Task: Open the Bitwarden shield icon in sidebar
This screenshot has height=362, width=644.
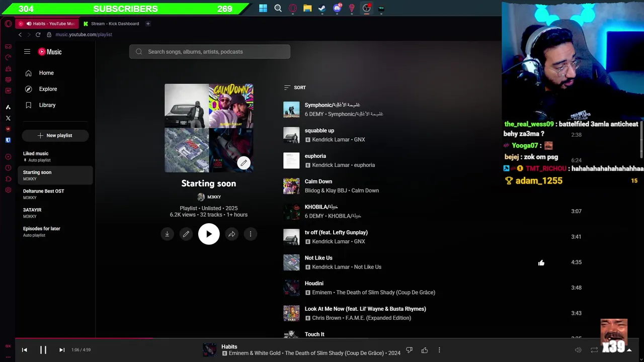Action: point(8,140)
